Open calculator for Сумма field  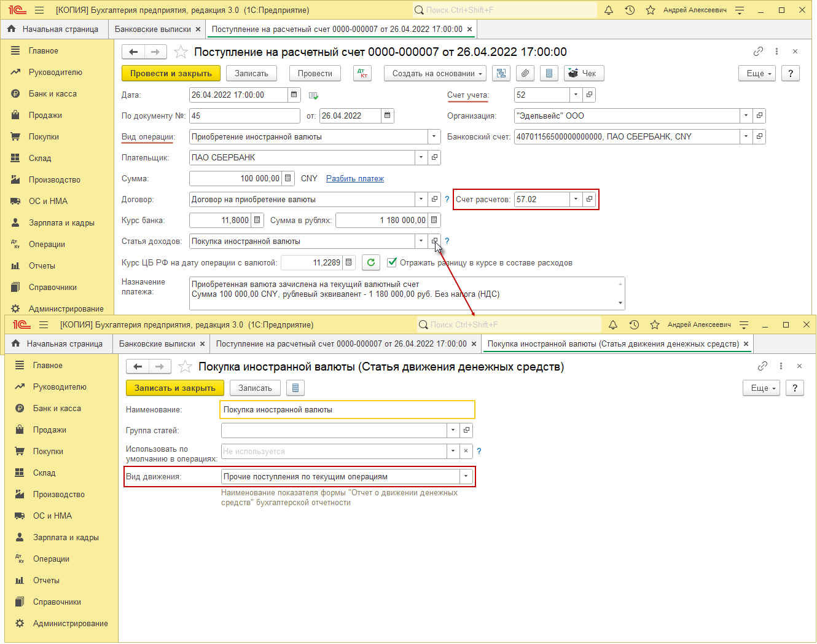point(288,178)
